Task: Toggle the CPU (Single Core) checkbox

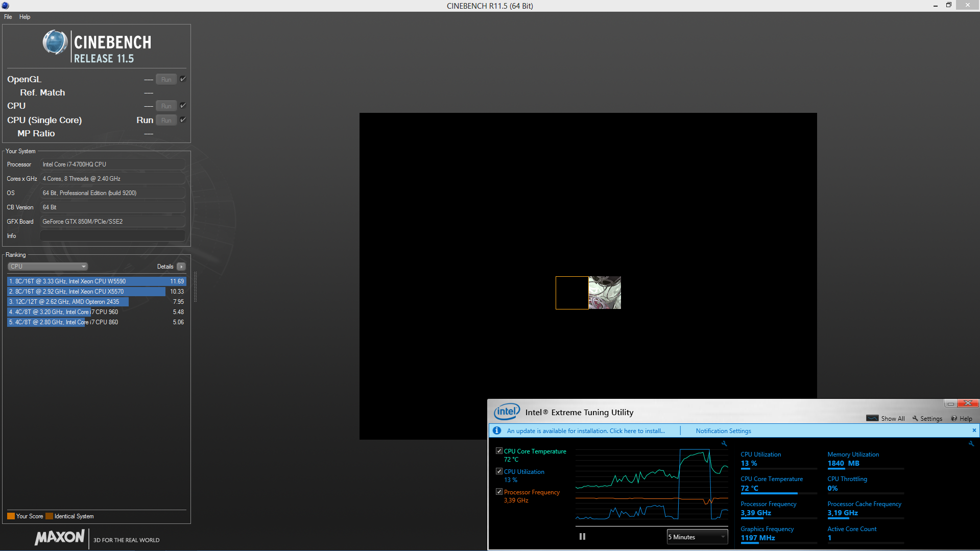Action: pos(183,119)
